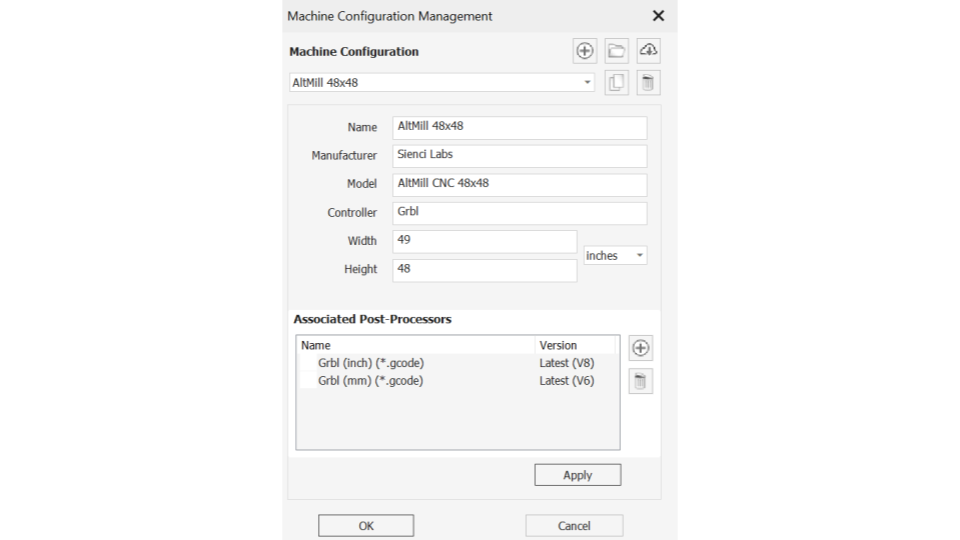Expand the inches units dropdown
This screenshot has width=960, height=540.
click(615, 256)
